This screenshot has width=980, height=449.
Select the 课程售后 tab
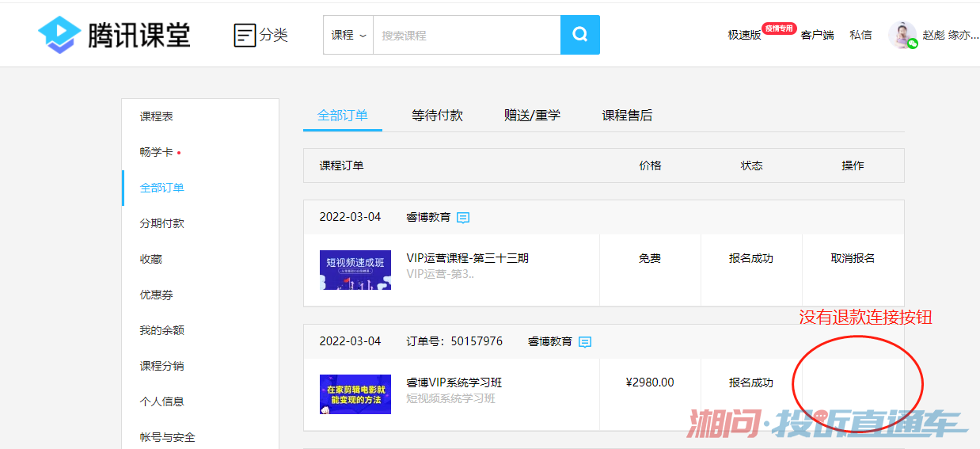coord(627,116)
